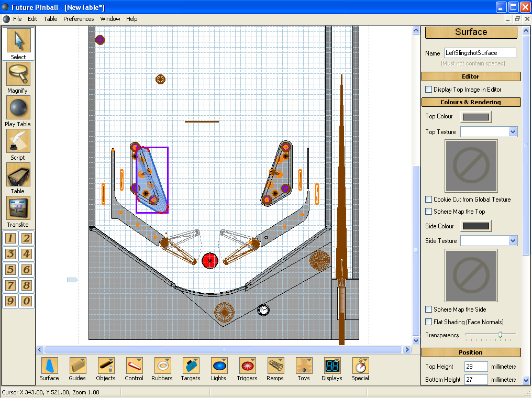Select layer 4 button
Image resolution: width=532 pixels, height=398 pixels.
point(27,254)
